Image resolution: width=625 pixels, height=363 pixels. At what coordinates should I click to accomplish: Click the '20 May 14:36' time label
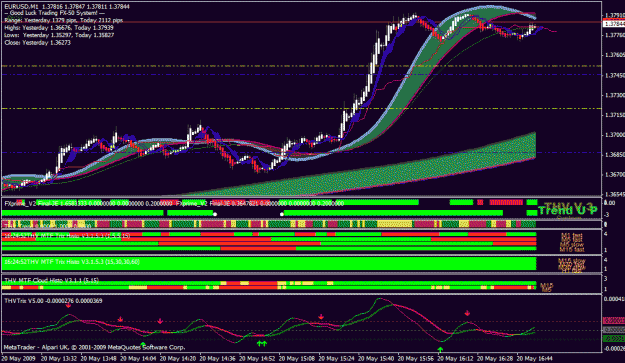pos(218,358)
